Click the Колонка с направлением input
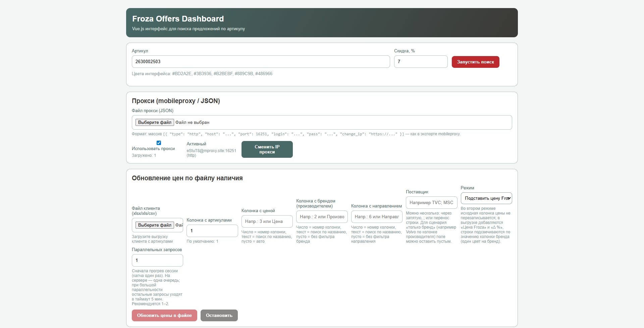Viewport: 644px width, 328px height. (377, 217)
